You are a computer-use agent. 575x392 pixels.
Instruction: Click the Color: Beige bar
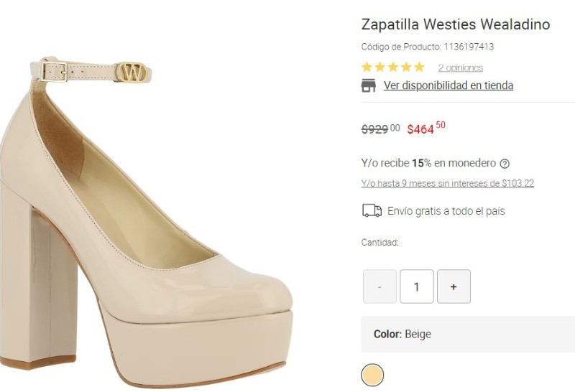[467, 335]
